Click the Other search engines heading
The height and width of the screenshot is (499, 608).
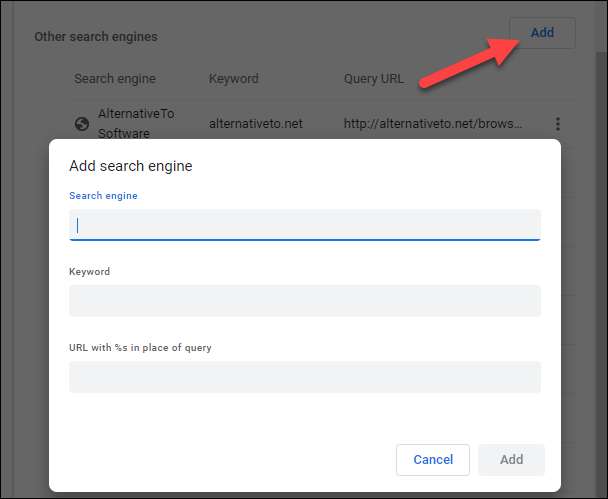pos(96,37)
